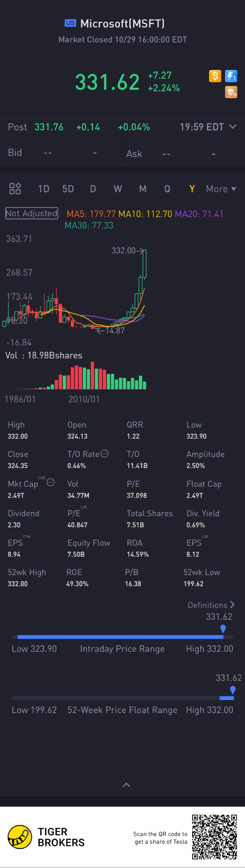Tap the Tesla share QR code

click(214, 837)
